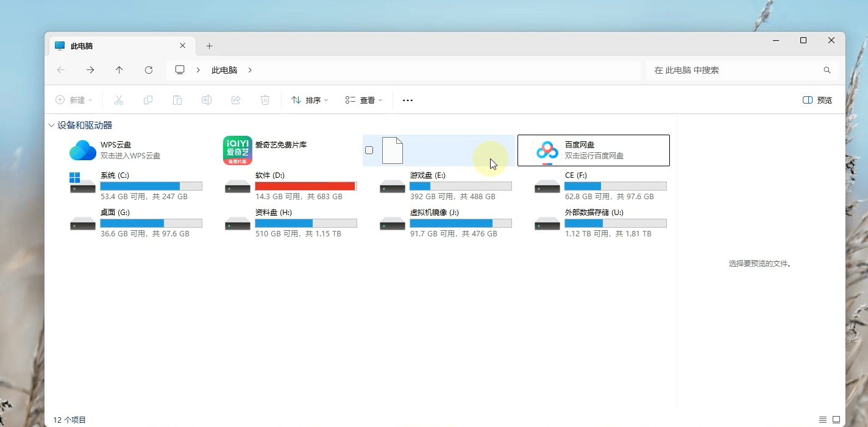This screenshot has width=868, height=427.
Task: Click the Paste clipboard icon
Action: click(177, 100)
